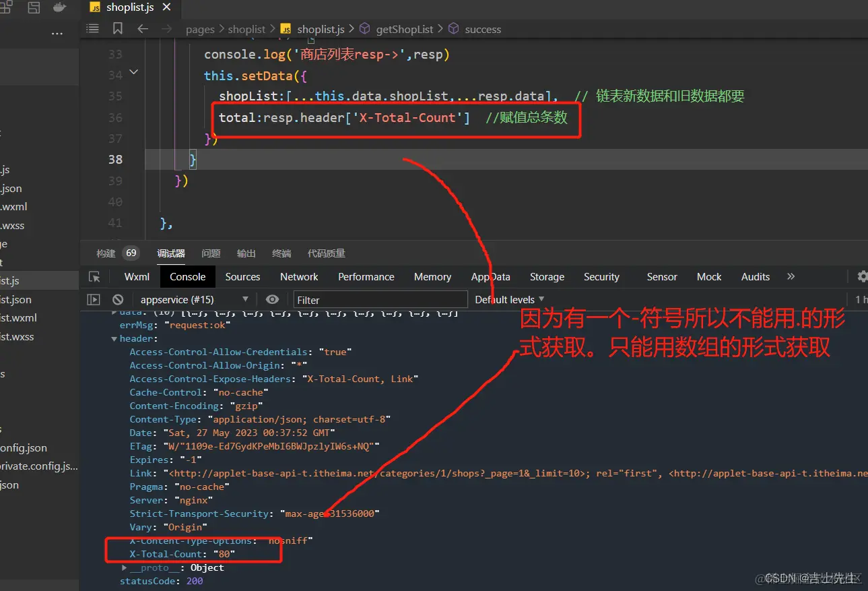Click the bookmark icon in editor toolbar
Screen dimensions: 868x591
pos(118,29)
